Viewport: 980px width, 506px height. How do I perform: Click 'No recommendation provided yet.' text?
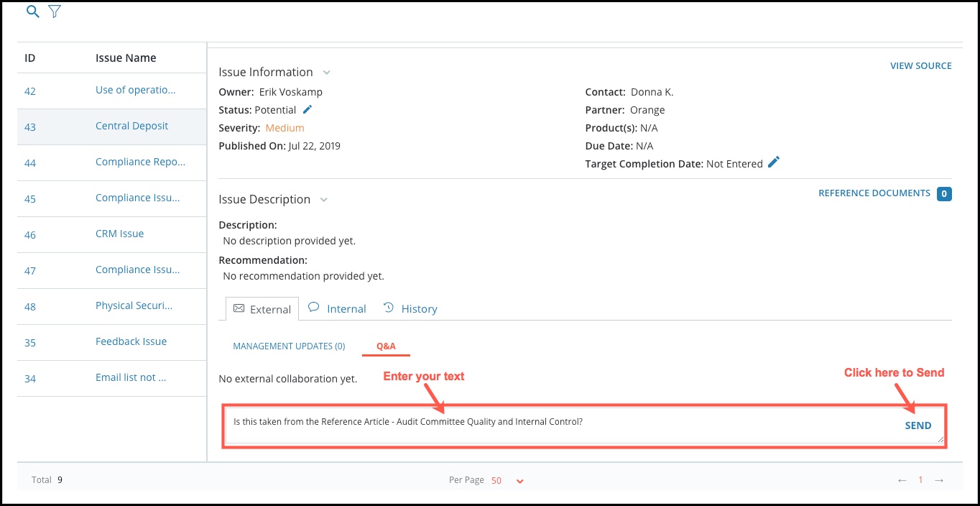[x=304, y=276]
